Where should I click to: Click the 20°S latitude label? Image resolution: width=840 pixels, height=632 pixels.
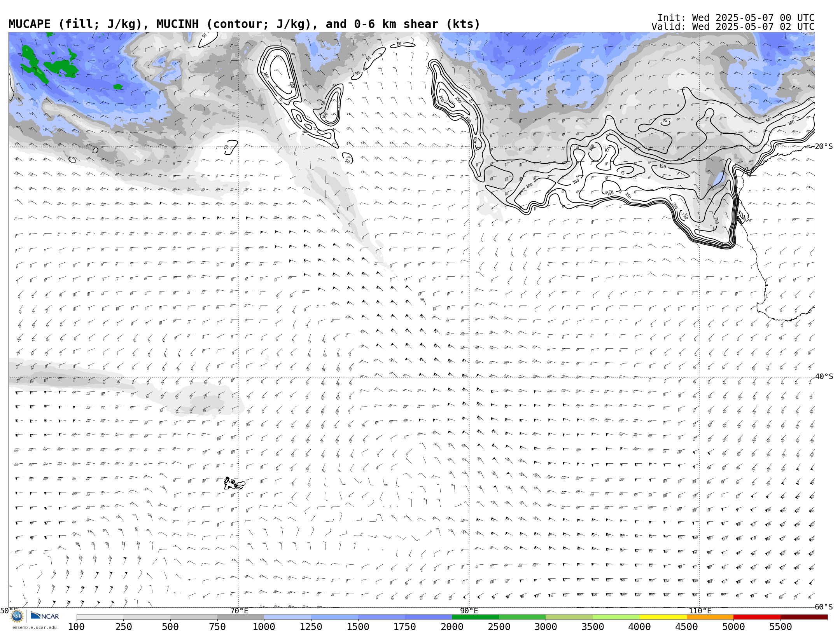(x=824, y=147)
